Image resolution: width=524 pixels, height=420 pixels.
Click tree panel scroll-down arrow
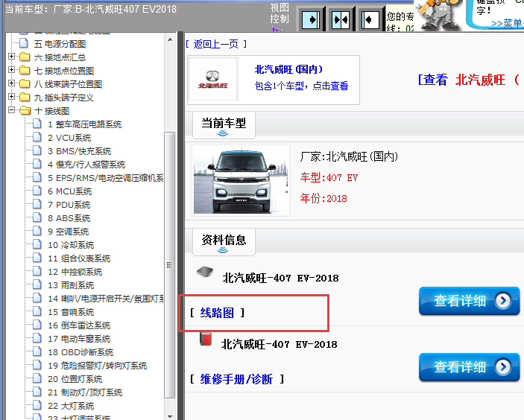170,416
